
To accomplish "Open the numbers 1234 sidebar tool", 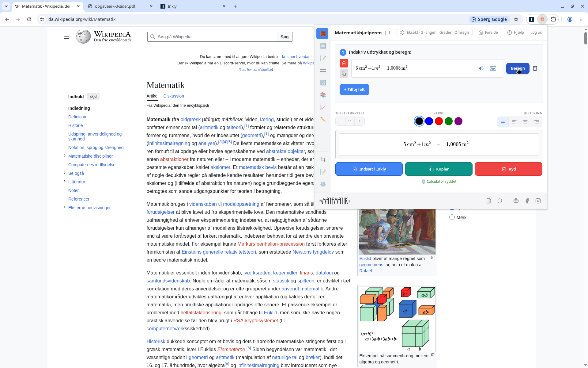I will 323,83.
